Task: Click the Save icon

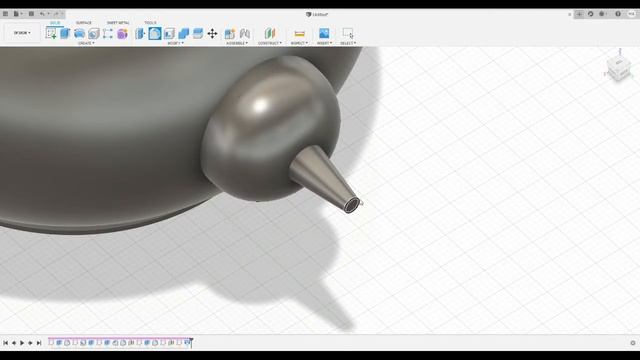Action: pyautogui.click(x=31, y=14)
